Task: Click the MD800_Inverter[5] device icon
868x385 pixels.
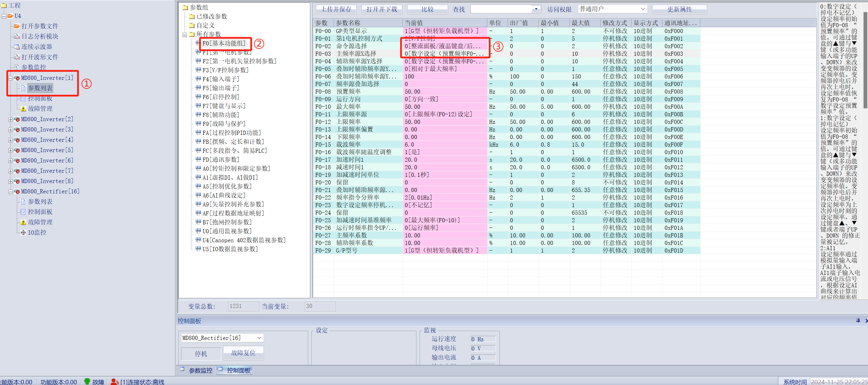Action: click(x=17, y=150)
